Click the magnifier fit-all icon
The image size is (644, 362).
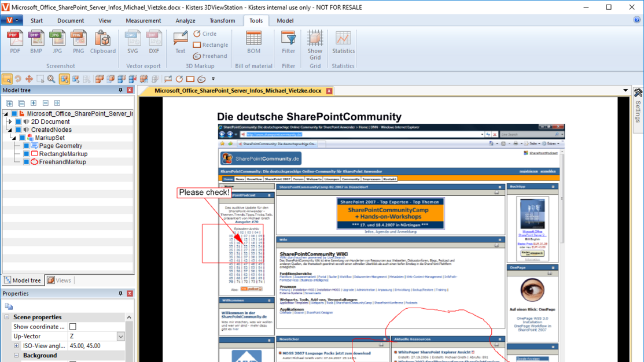point(51,79)
